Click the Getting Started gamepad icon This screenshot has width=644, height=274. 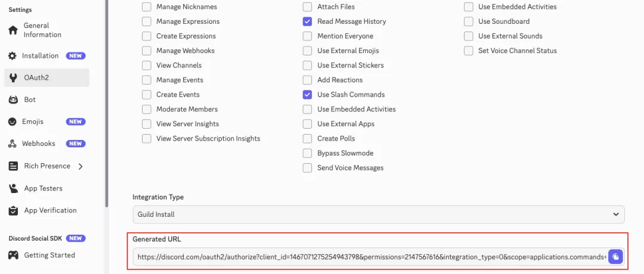click(14, 255)
